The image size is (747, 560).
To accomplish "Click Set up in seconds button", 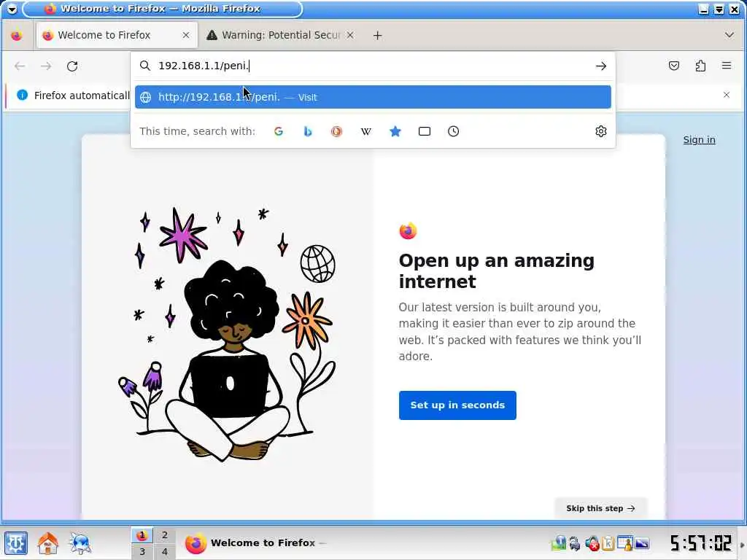I will click(457, 405).
